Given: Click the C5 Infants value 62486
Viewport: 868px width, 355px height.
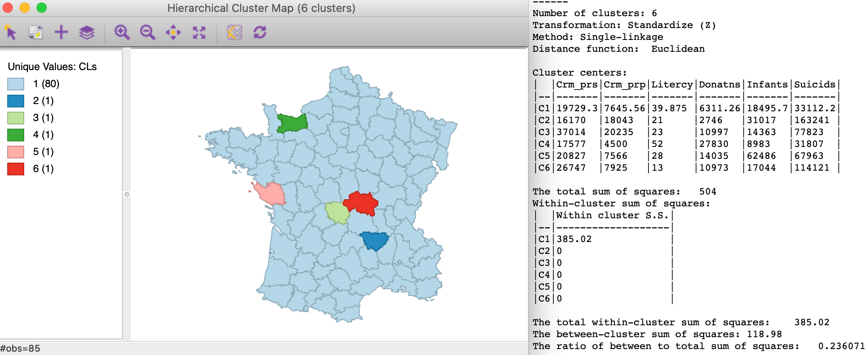Looking at the screenshot, I should [x=761, y=156].
